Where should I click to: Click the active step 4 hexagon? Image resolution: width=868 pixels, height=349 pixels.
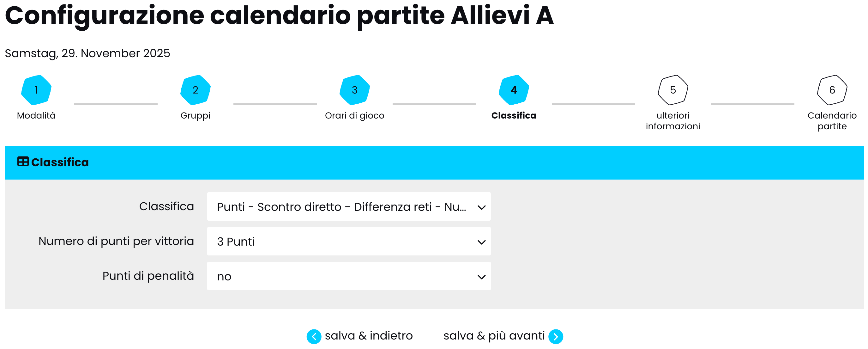(514, 90)
